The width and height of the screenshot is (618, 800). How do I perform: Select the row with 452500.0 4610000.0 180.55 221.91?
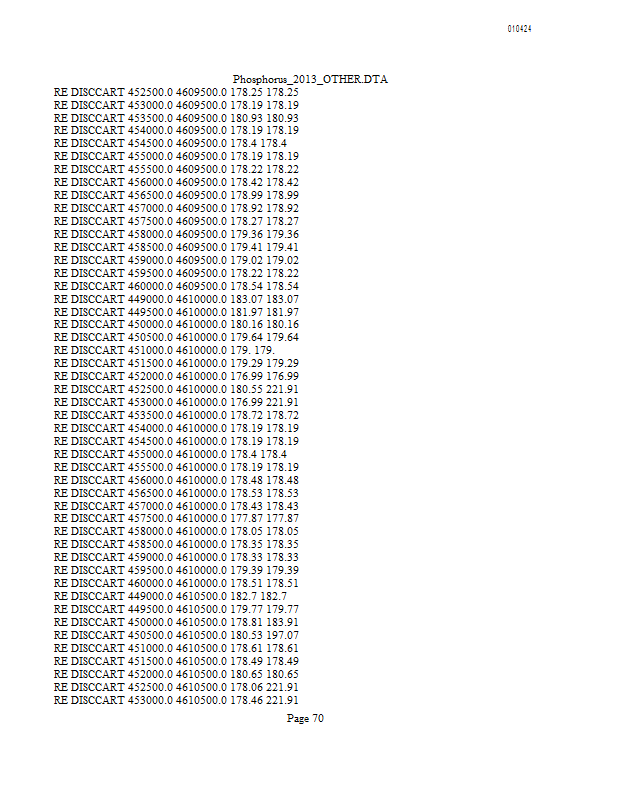(x=176, y=389)
